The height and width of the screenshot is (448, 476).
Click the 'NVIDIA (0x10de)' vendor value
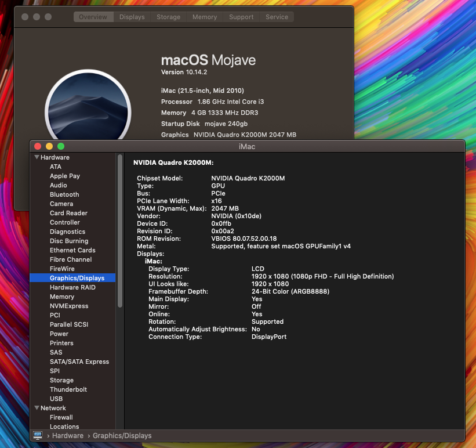(236, 216)
